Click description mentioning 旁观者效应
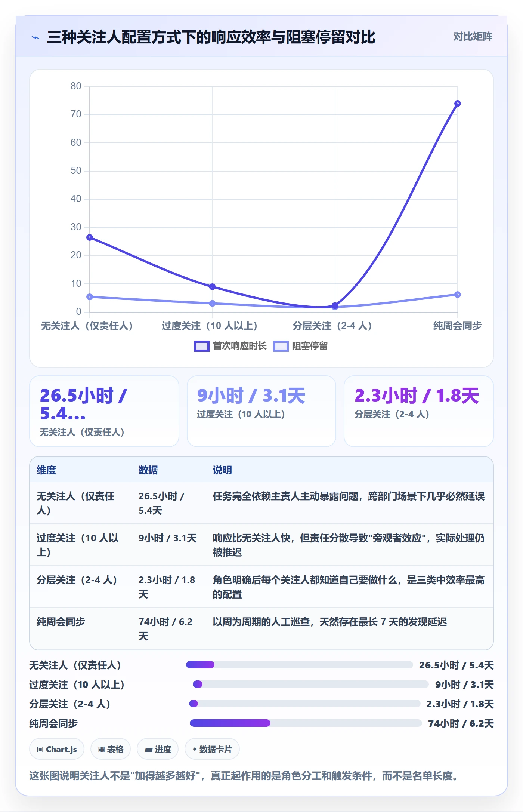 point(349,545)
